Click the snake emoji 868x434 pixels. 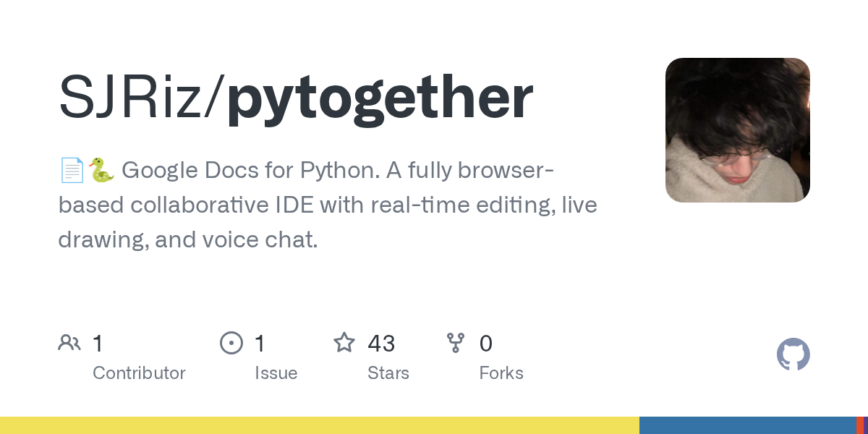click(101, 171)
